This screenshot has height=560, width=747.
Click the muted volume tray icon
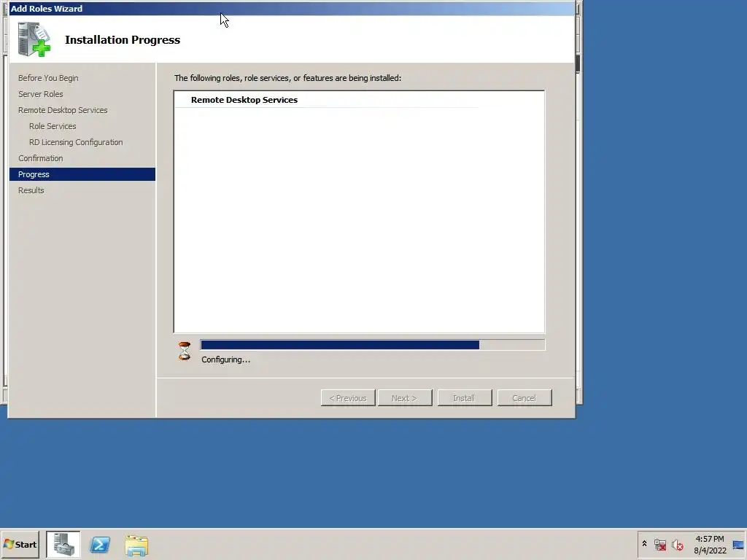[x=677, y=544]
